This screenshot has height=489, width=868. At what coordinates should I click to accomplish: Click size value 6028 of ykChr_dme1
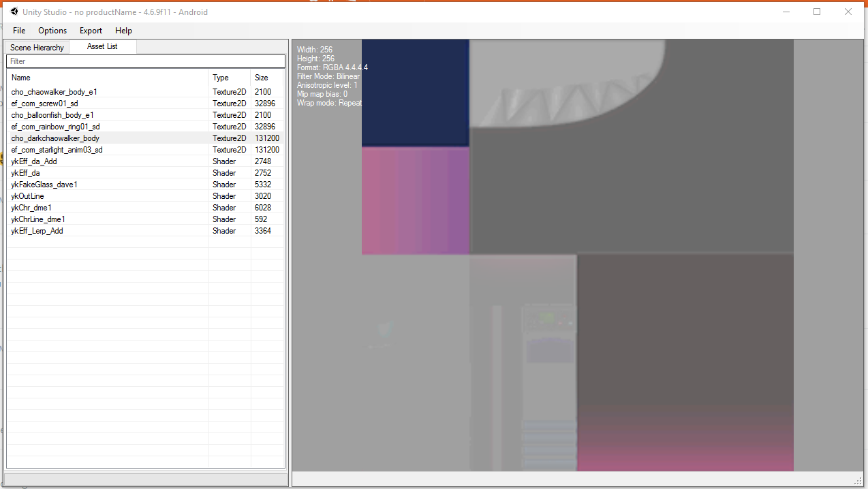(263, 208)
